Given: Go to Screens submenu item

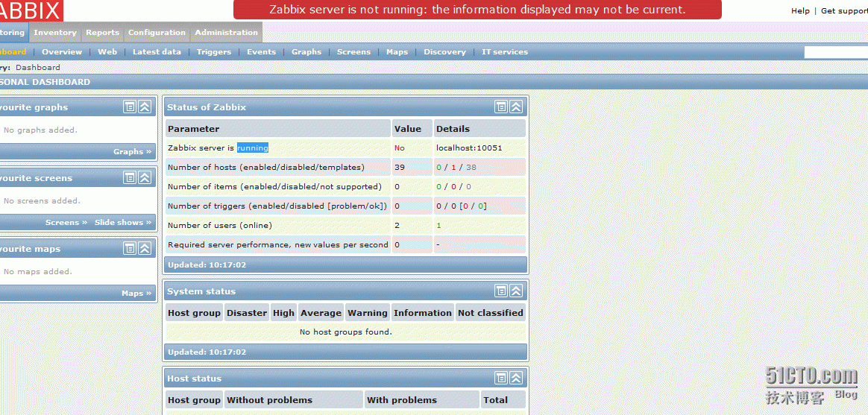Looking at the screenshot, I should 353,52.
